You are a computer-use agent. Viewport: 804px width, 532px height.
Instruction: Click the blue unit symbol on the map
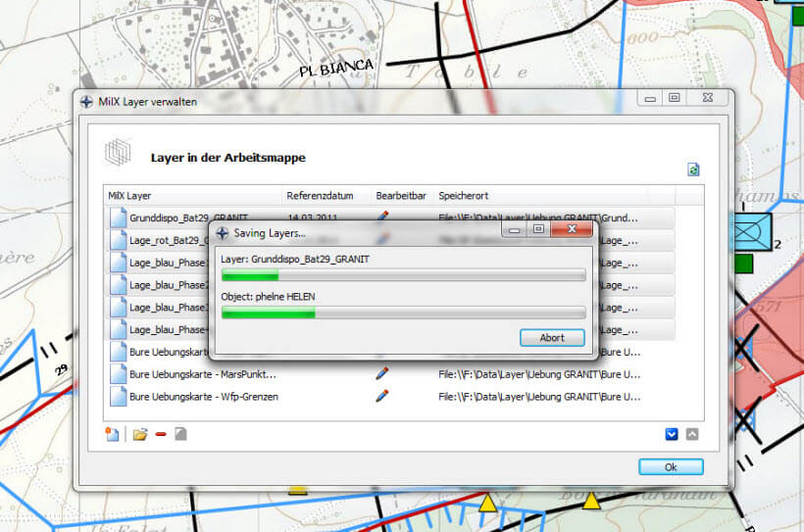click(x=753, y=232)
